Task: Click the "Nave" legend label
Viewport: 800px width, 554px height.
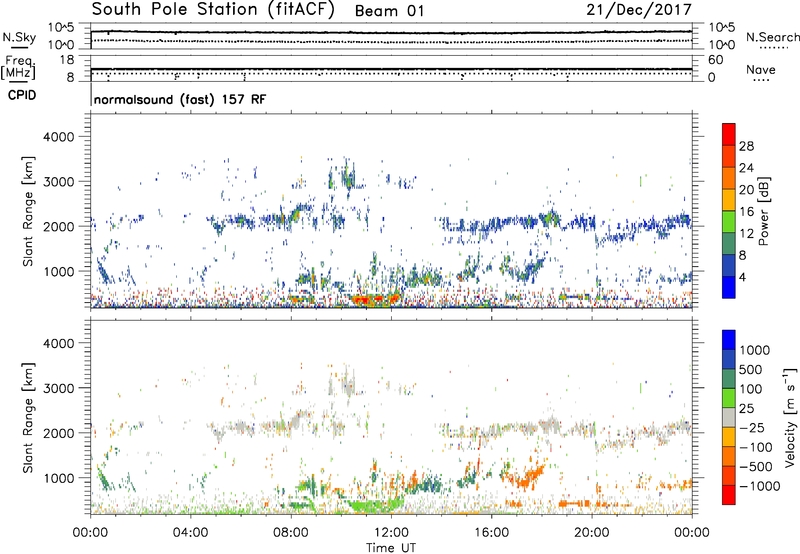Action: [761, 70]
